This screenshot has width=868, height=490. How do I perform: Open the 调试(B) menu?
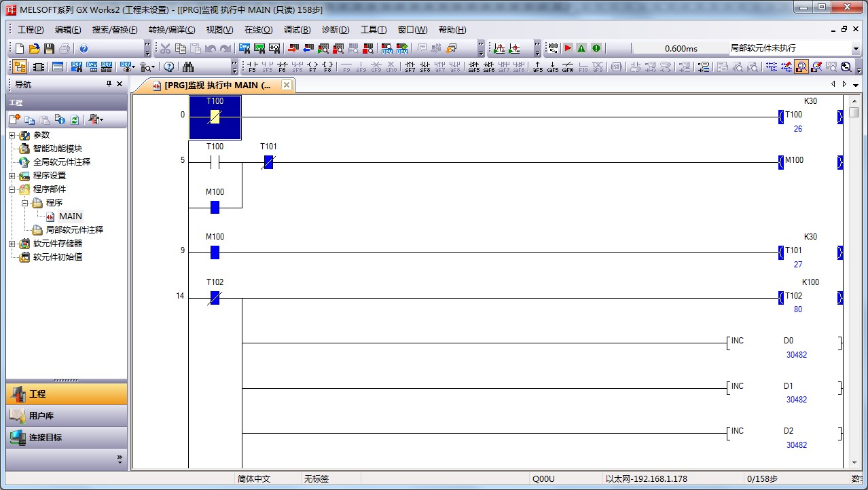(x=297, y=30)
